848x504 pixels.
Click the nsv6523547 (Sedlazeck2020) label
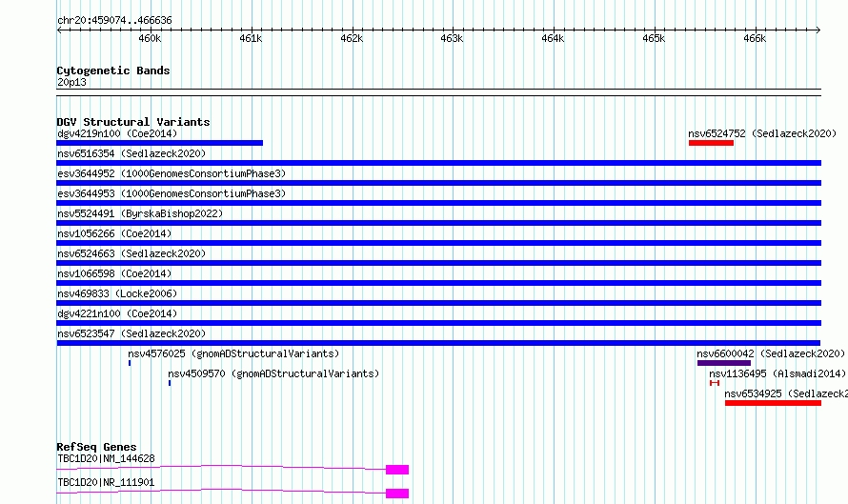131,333
